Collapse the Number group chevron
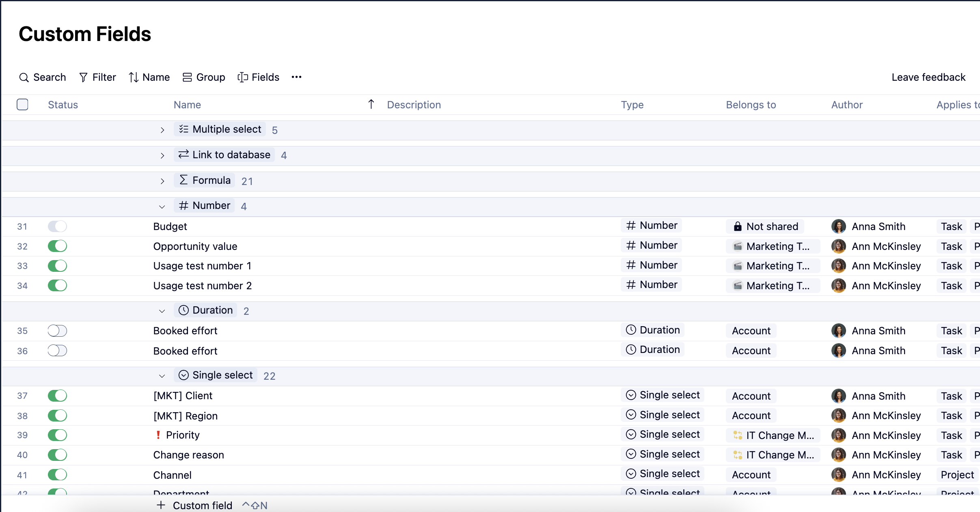The image size is (980, 512). [x=162, y=207]
